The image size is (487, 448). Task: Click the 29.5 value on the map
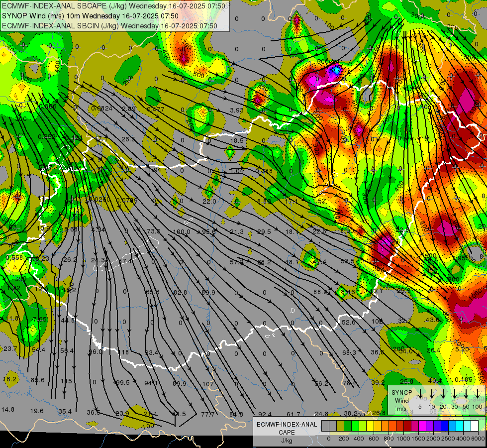click(x=264, y=232)
